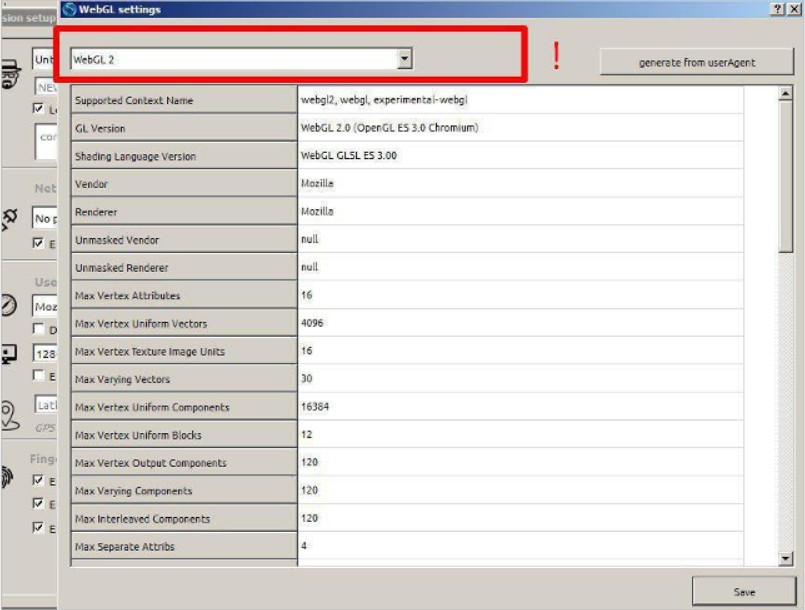This screenshot has height=610, width=805.
Task: Edit the GL Version value field
Action: [x=520, y=128]
